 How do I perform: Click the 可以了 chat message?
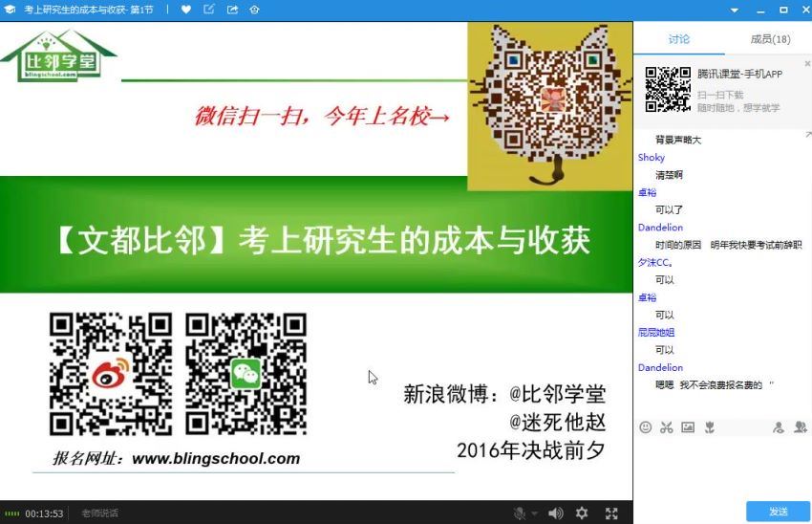click(x=669, y=210)
